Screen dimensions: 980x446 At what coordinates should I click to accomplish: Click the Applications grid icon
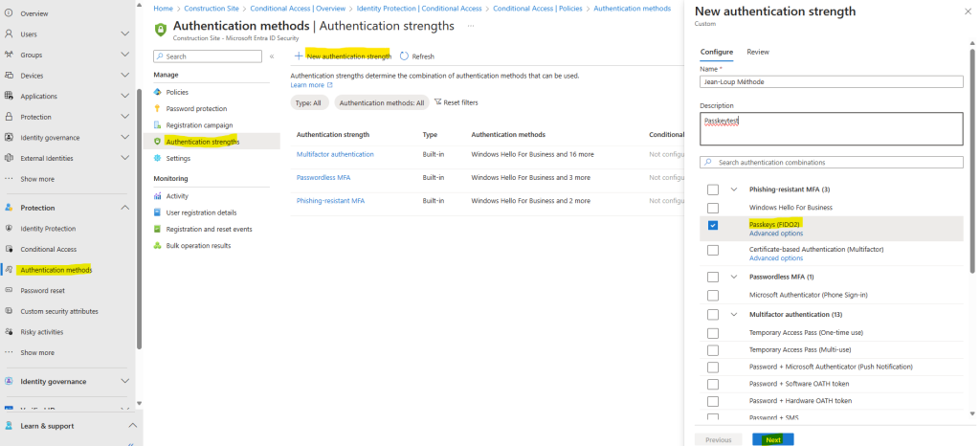9,96
